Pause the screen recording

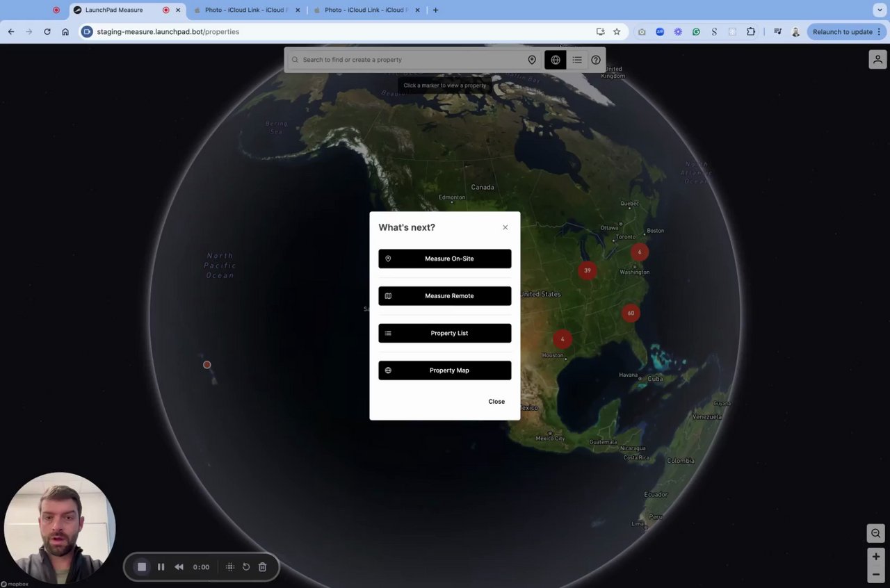(161, 567)
